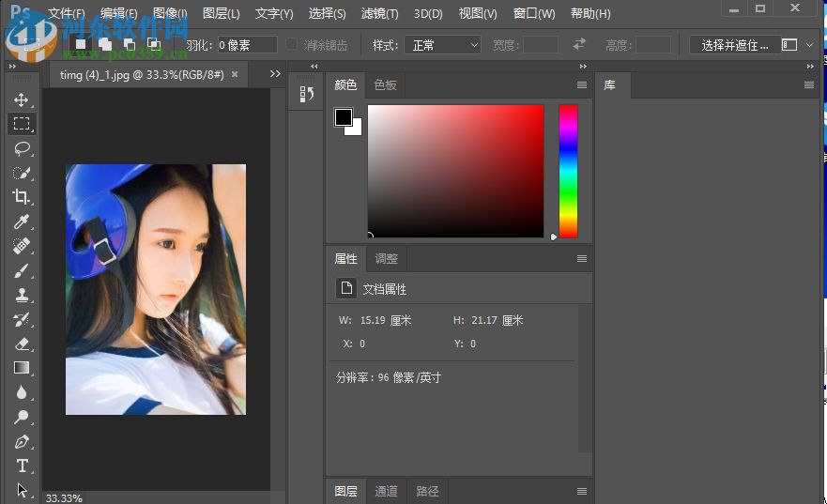Click the canvas photo of the girl
This screenshot has height=504, width=827.
(156, 289)
